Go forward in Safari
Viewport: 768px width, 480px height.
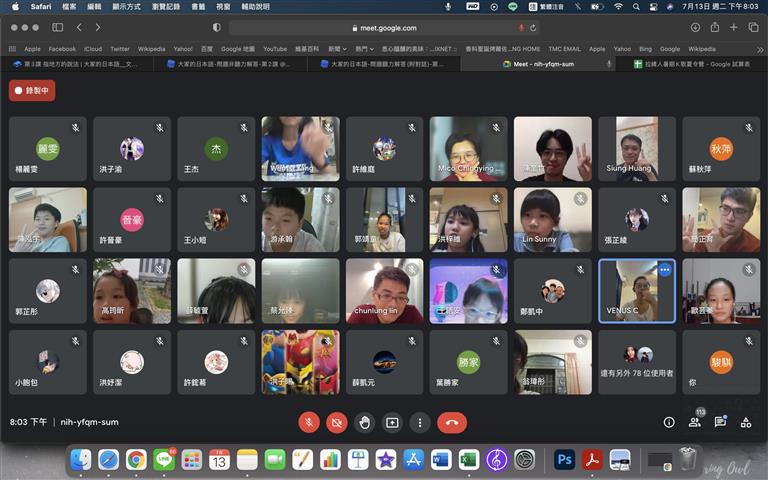click(98, 27)
